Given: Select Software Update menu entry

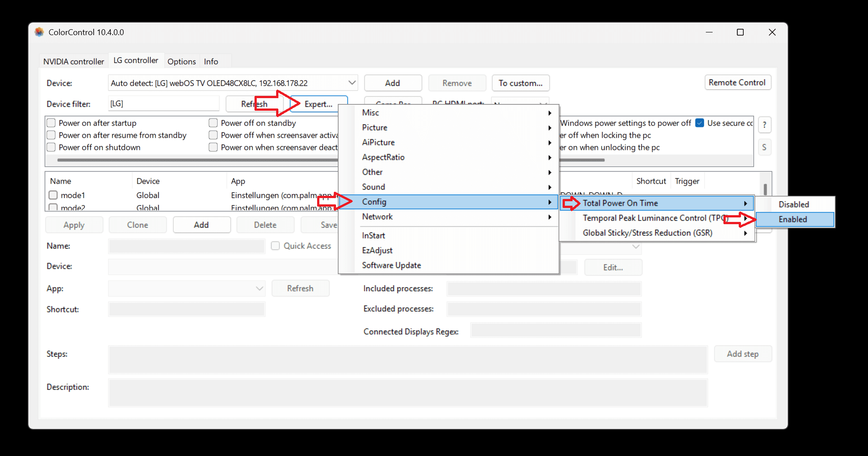Looking at the screenshot, I should 449,265.
